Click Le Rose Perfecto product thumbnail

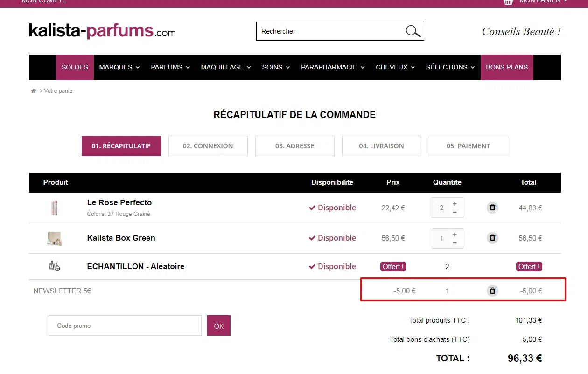click(55, 208)
